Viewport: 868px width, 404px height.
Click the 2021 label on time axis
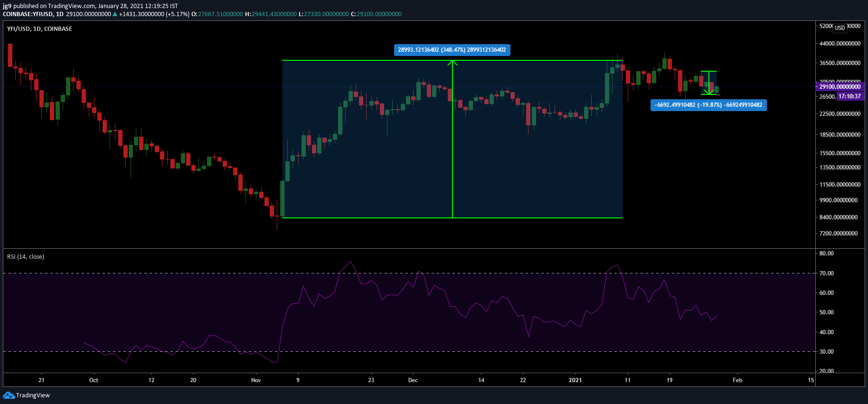(x=575, y=380)
